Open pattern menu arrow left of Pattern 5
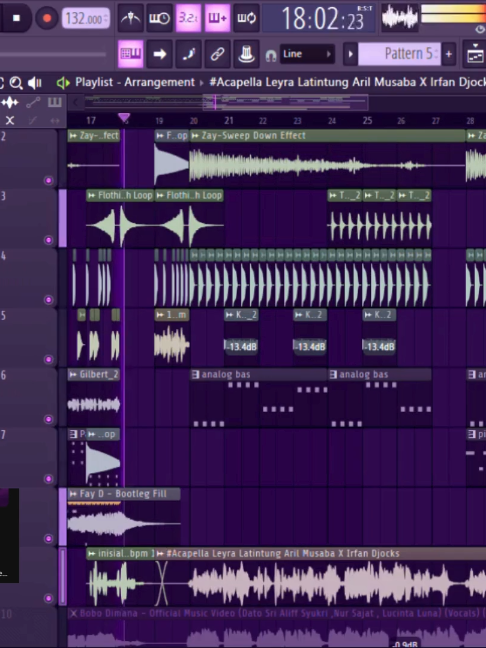Screen dimensions: 486x648 click(350, 54)
